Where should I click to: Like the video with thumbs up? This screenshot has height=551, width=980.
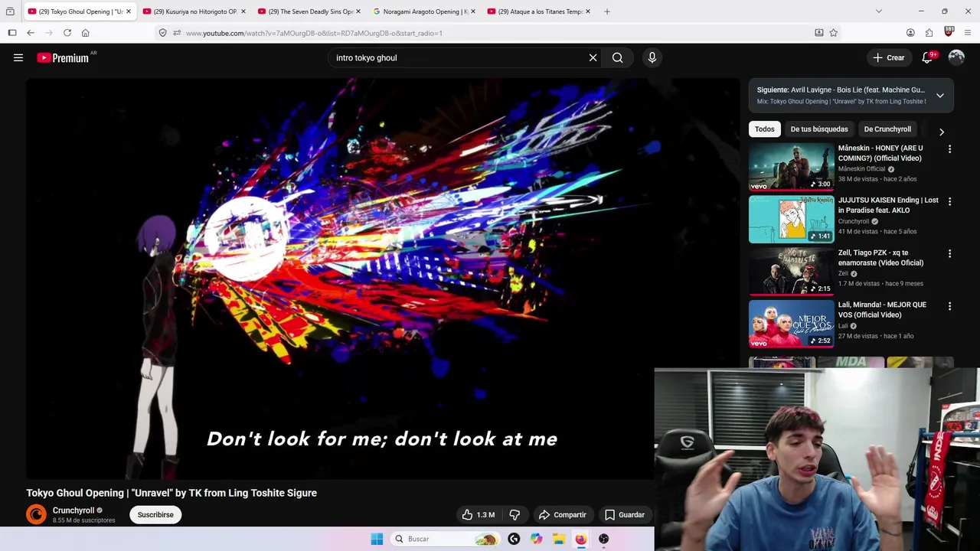click(x=479, y=515)
